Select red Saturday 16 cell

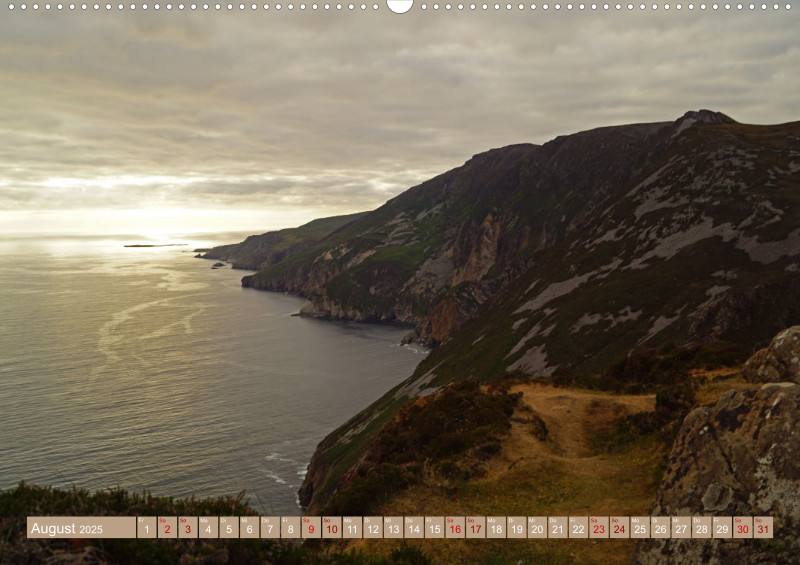(455, 527)
